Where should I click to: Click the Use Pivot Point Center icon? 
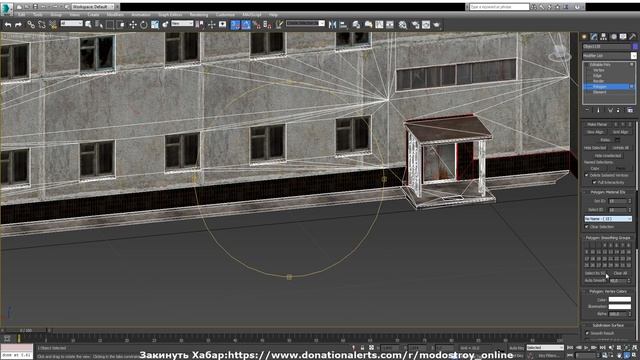pos(200,25)
